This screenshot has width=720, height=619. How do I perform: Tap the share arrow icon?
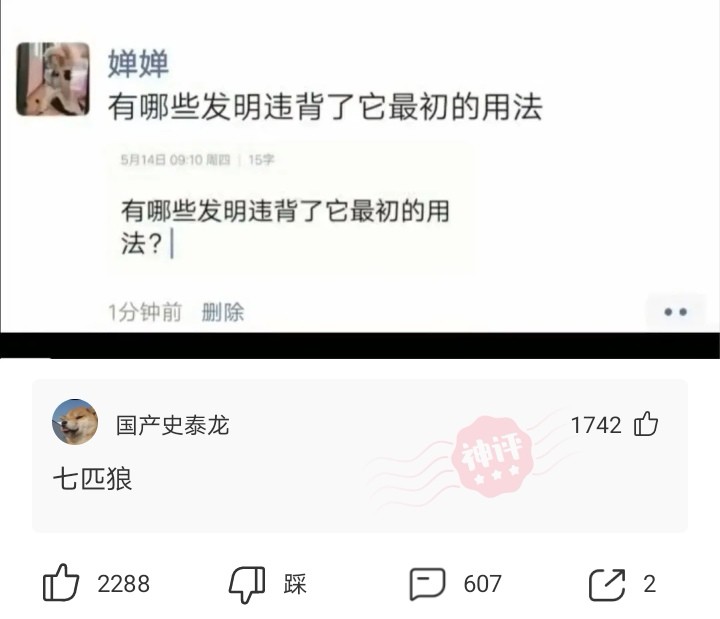click(607, 584)
